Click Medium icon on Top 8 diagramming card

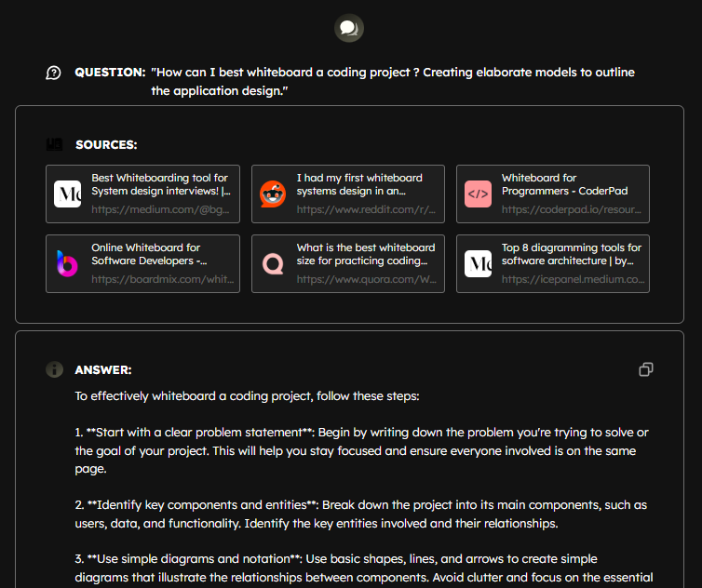pyautogui.click(x=478, y=263)
